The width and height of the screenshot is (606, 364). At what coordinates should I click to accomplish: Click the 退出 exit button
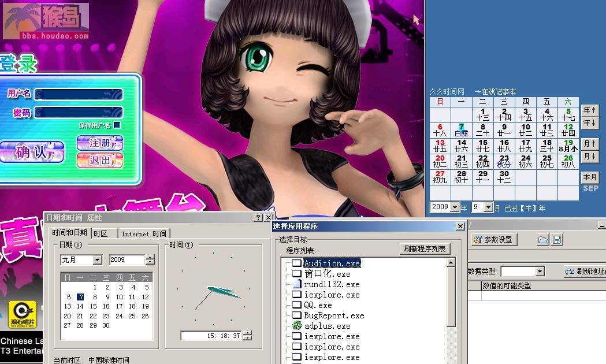100,161
